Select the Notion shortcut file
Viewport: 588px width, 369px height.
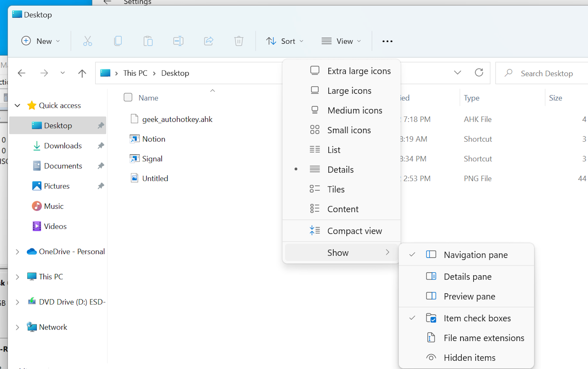click(153, 139)
